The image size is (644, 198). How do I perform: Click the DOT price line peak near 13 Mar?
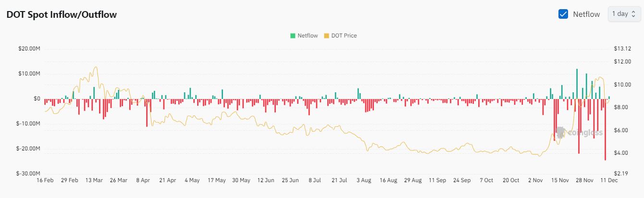click(x=96, y=67)
